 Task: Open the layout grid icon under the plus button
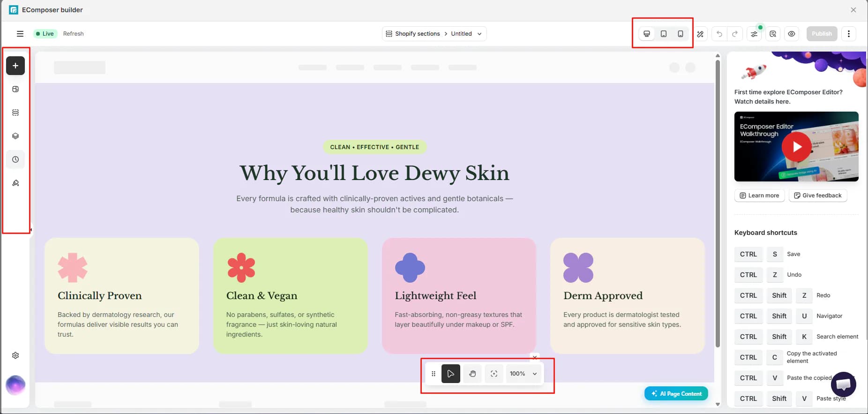click(15, 89)
